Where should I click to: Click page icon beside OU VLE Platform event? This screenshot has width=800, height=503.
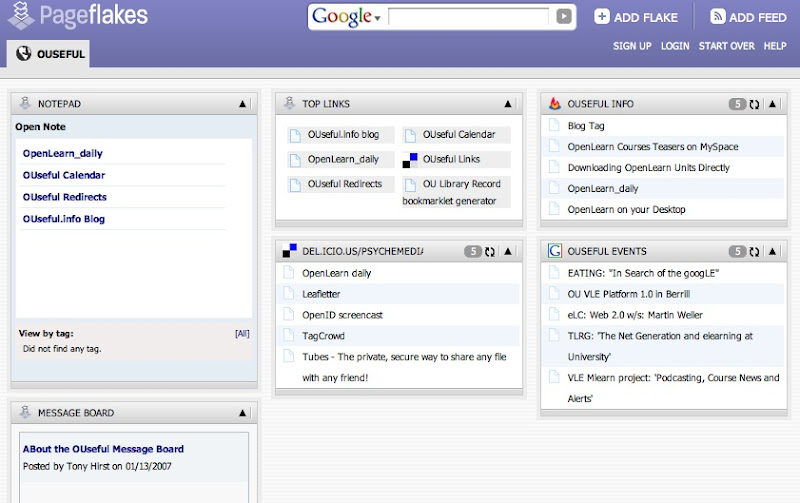554,293
